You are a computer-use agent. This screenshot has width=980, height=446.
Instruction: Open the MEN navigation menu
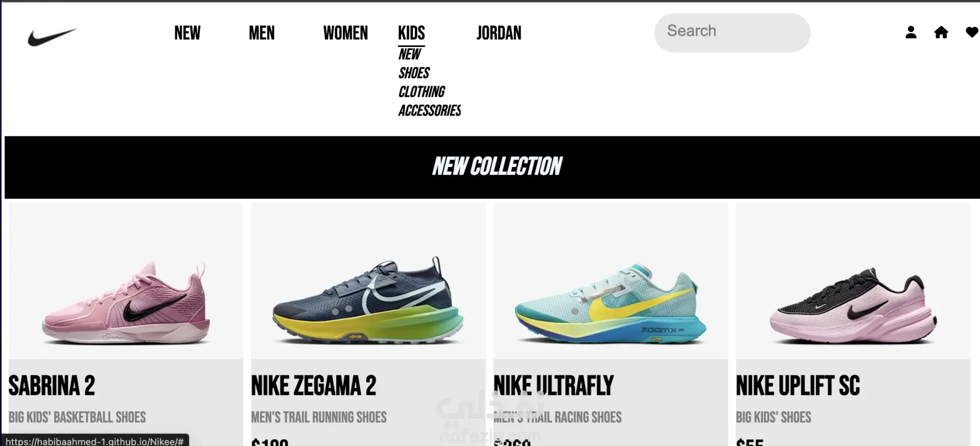coord(262,33)
